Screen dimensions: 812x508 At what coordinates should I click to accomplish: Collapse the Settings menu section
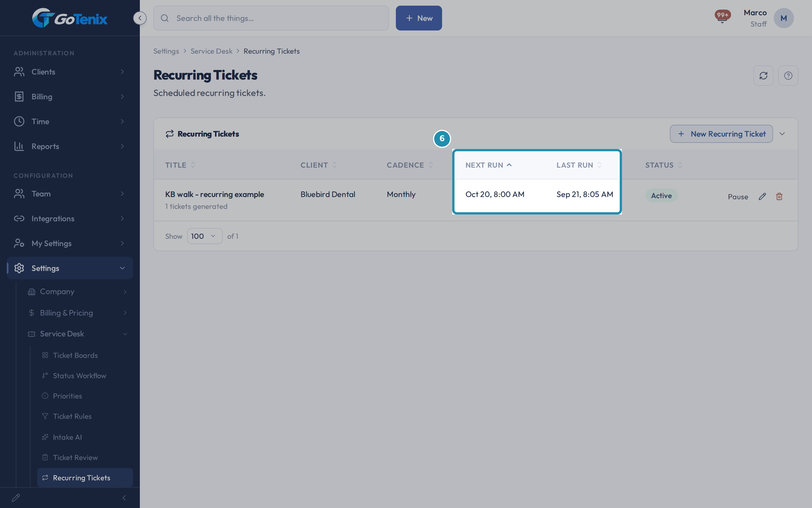pos(70,268)
